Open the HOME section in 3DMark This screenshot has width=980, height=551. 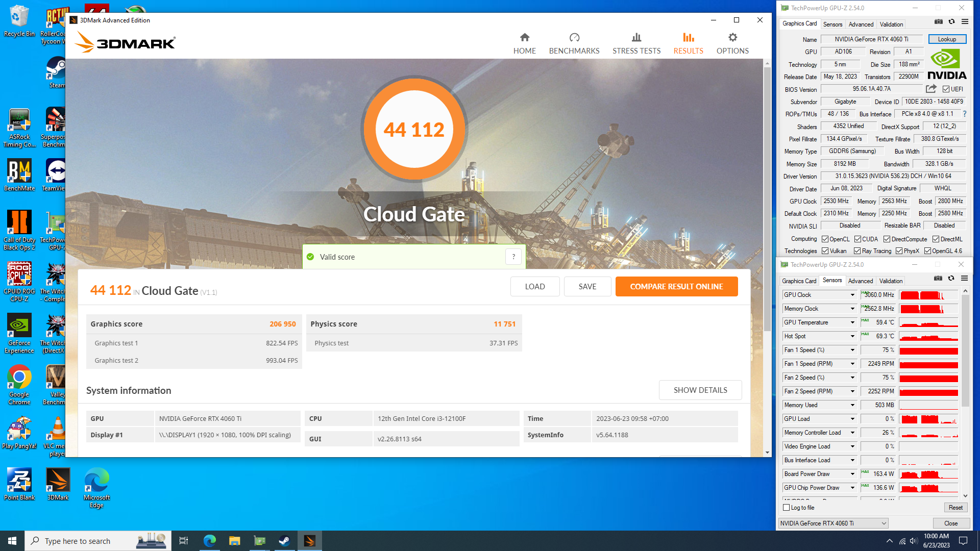click(x=524, y=44)
